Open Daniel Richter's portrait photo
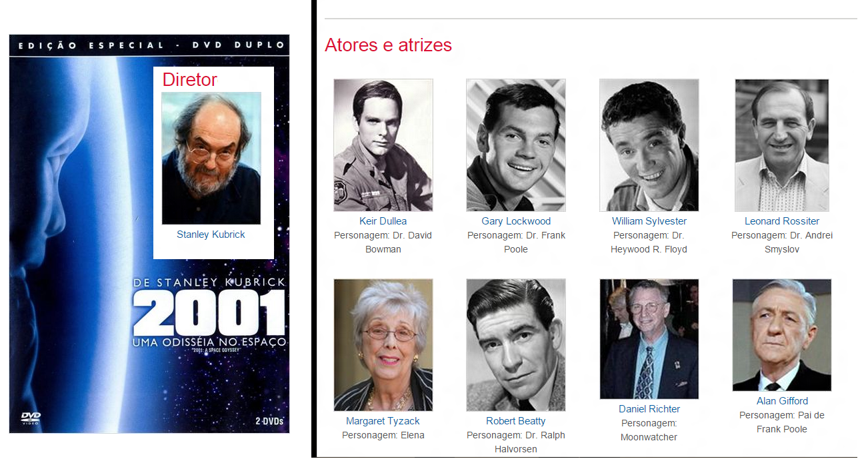Viewport: 868px width, 473px height. [x=649, y=339]
